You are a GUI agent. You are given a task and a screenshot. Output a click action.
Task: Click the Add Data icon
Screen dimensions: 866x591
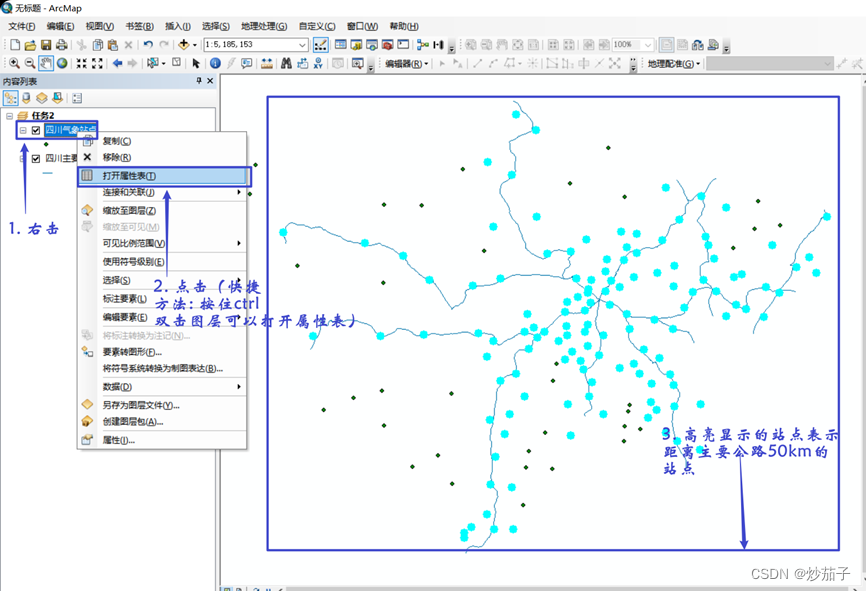click(x=183, y=45)
